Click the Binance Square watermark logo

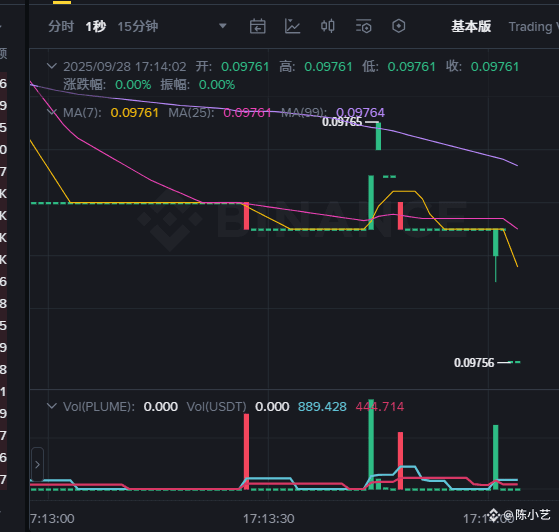(494, 515)
